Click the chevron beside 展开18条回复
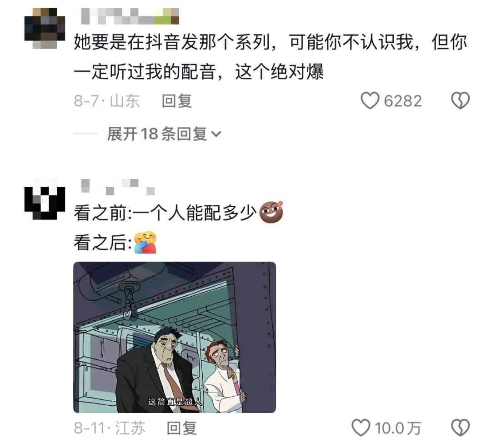This screenshot has width=491, height=448. (216, 134)
